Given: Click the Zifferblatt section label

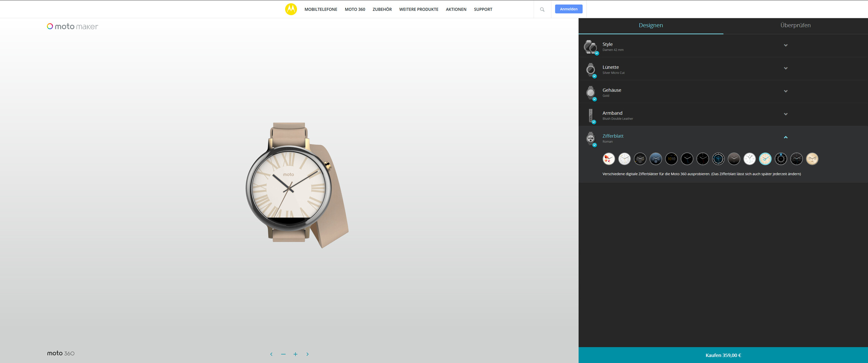Looking at the screenshot, I should point(613,136).
